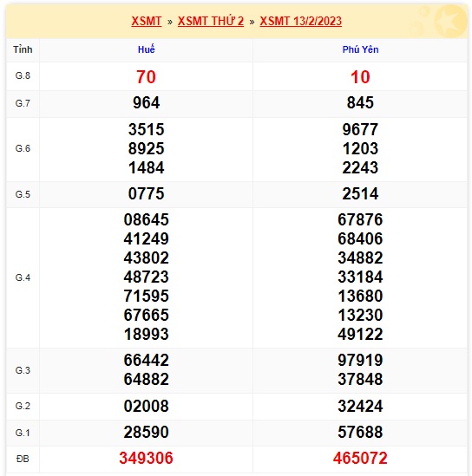The height and width of the screenshot is (476, 472).
Task: Click the G.5 row label
Action: [23, 194]
